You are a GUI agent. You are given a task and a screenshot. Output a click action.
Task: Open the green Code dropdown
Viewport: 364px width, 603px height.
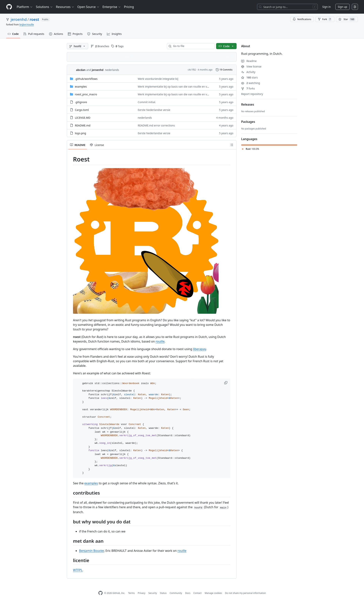point(226,46)
